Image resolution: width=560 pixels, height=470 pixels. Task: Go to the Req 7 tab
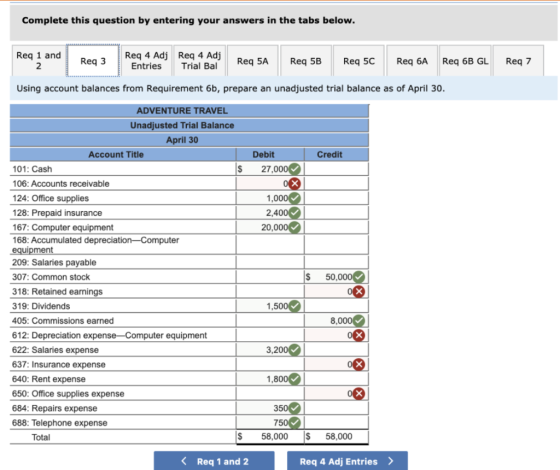pyautogui.click(x=518, y=61)
